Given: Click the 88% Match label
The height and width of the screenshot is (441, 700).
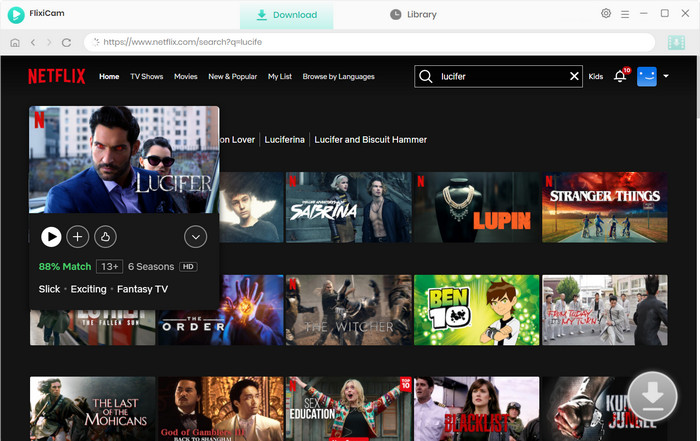Looking at the screenshot, I should pyautogui.click(x=65, y=267).
